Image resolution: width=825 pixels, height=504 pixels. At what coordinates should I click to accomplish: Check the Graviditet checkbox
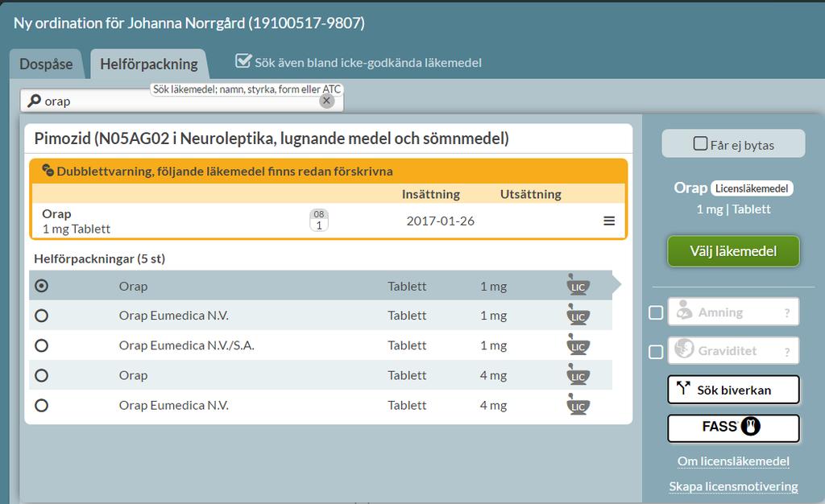[656, 352]
